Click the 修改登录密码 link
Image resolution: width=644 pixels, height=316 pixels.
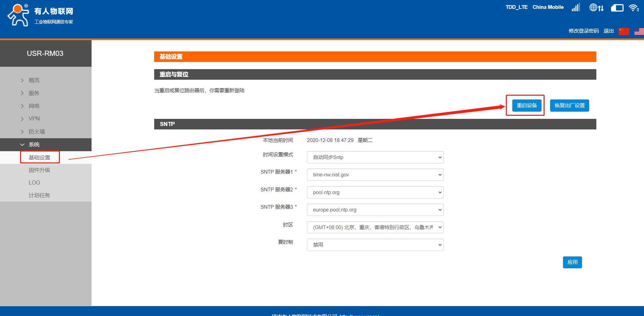(x=583, y=31)
